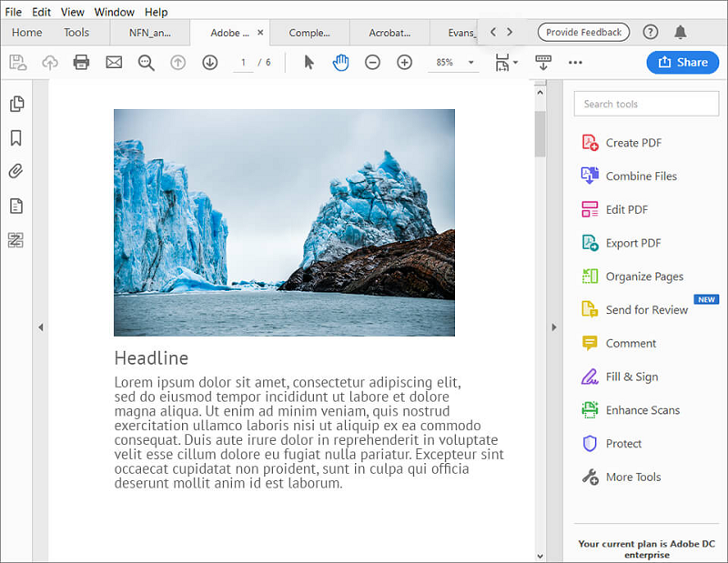Send file by email envelope icon
The width and height of the screenshot is (728, 563).
point(114,63)
